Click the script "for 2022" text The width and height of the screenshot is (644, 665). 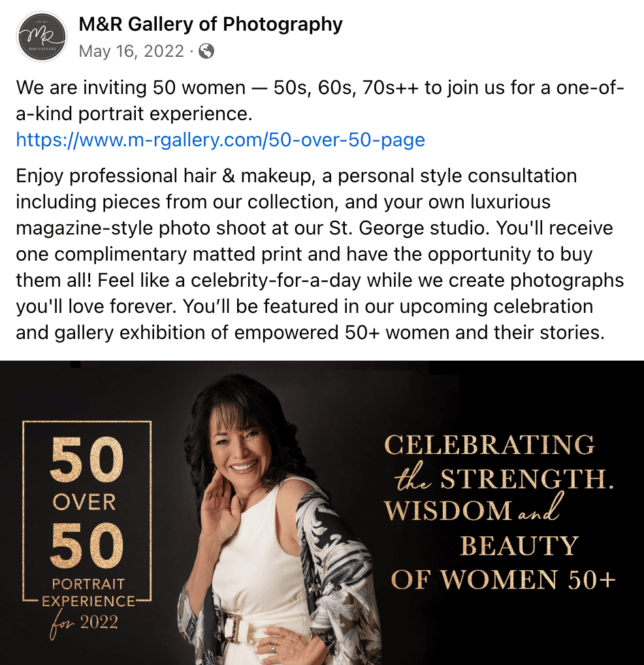click(x=84, y=623)
